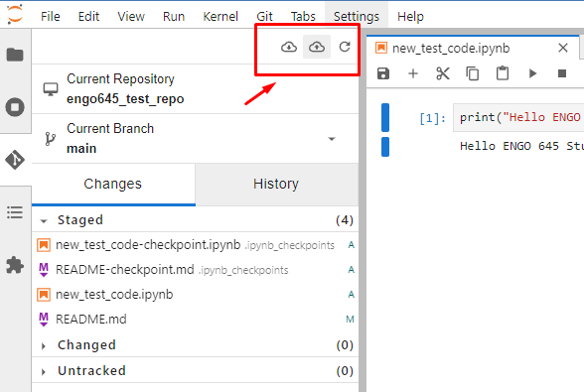Pull latest changes with cloud download icon
Screen dimensions: 584x392
coord(289,47)
